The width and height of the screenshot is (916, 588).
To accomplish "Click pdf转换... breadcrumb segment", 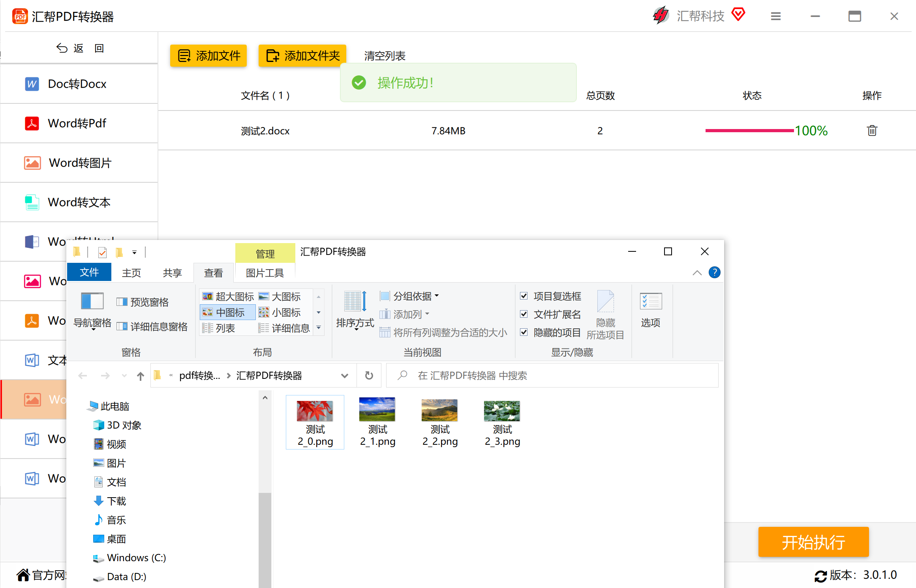I will coord(199,375).
